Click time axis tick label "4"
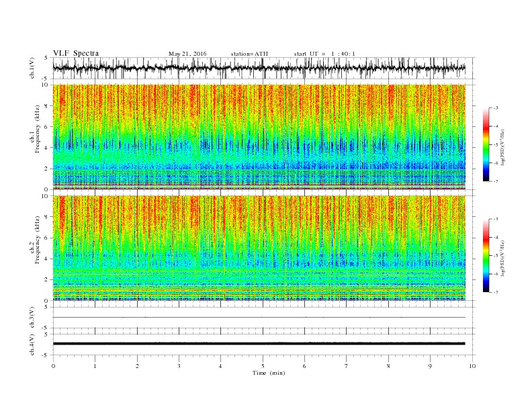 pos(220,366)
